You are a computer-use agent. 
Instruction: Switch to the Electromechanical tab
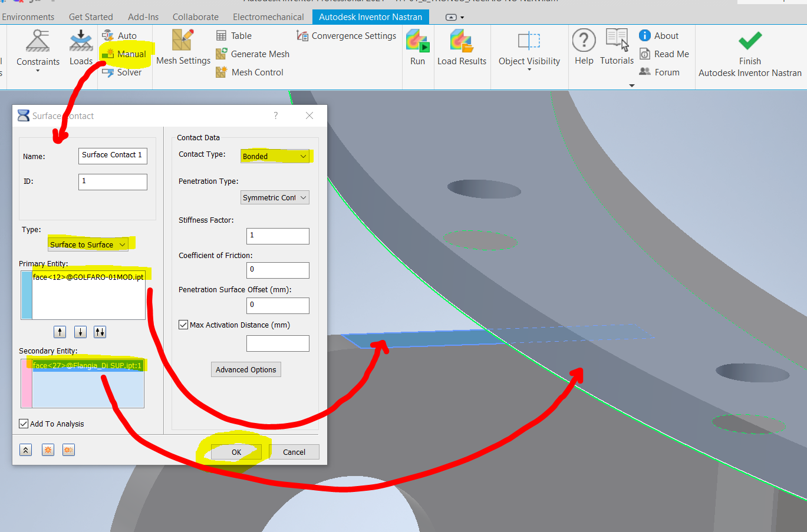(268, 17)
